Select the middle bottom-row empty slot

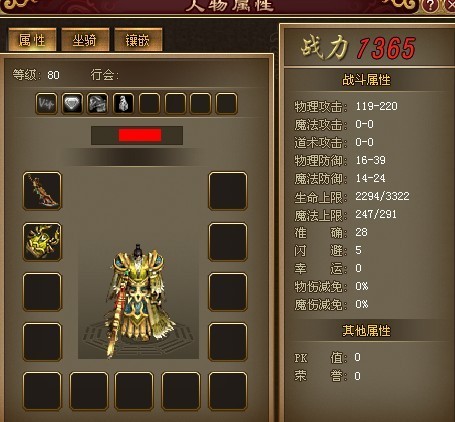[x=134, y=391]
